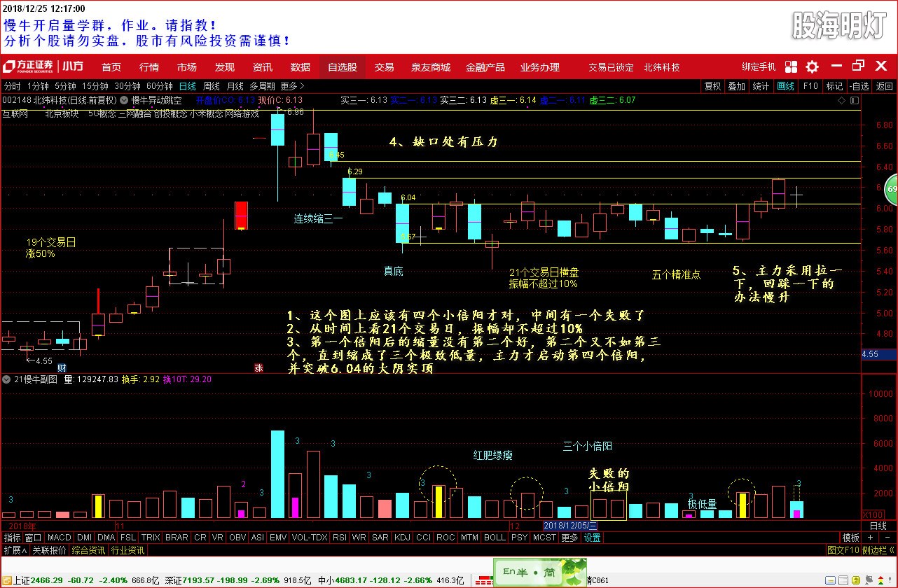Click the 网络游戏 sector tag

(241, 113)
